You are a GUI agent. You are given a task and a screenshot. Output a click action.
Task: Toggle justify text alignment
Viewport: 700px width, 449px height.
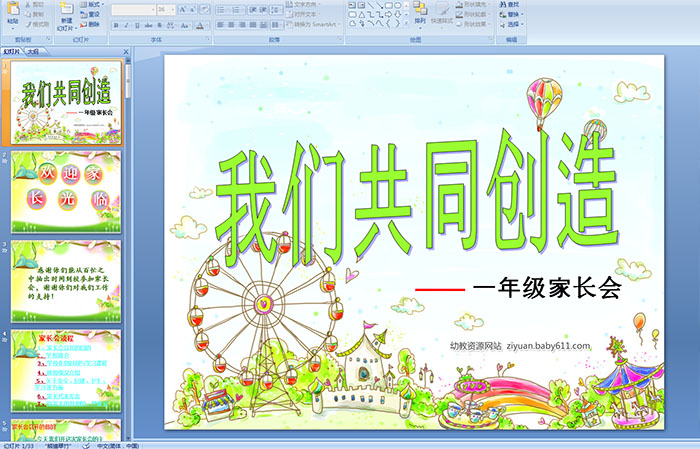coord(253,25)
